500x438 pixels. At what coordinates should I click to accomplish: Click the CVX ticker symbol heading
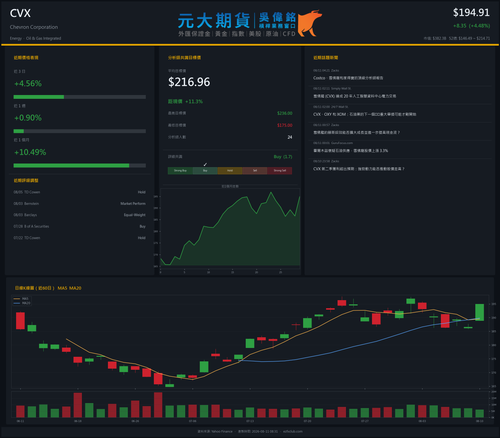coord(20,13)
